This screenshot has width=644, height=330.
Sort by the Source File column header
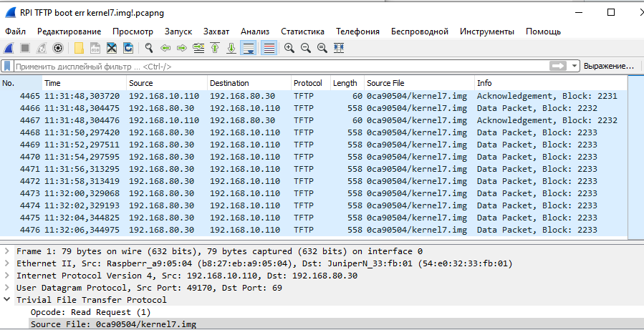(419, 83)
